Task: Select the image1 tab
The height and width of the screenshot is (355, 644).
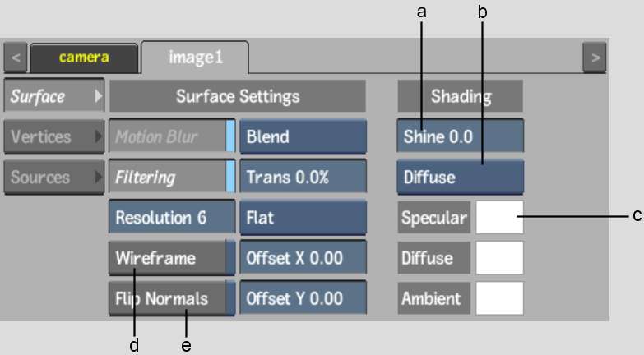Action: [x=195, y=58]
